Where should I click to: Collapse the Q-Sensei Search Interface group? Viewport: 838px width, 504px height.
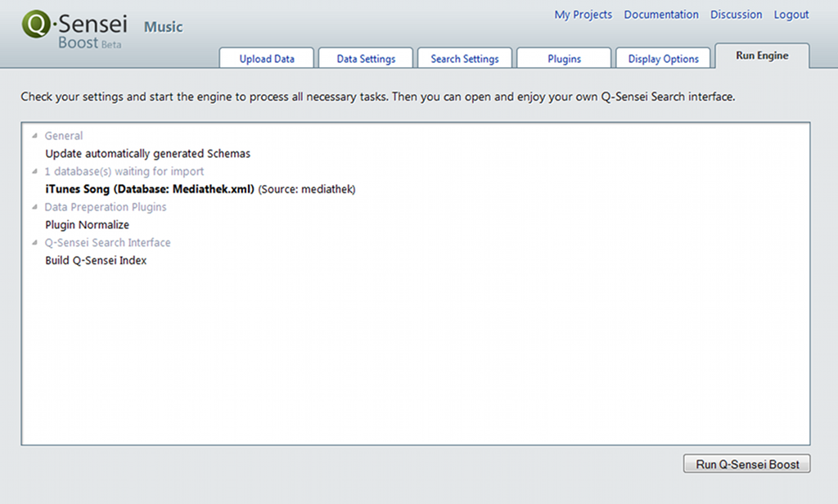(34, 243)
